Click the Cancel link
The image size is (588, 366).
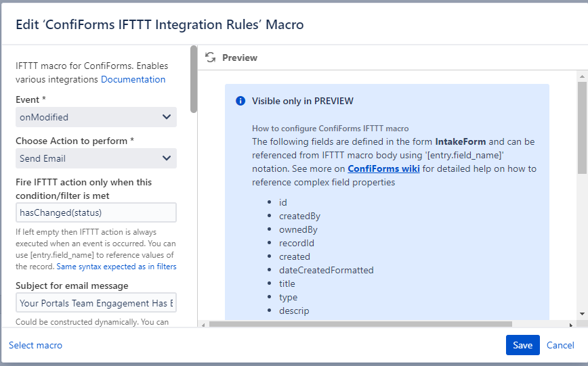tap(560, 345)
